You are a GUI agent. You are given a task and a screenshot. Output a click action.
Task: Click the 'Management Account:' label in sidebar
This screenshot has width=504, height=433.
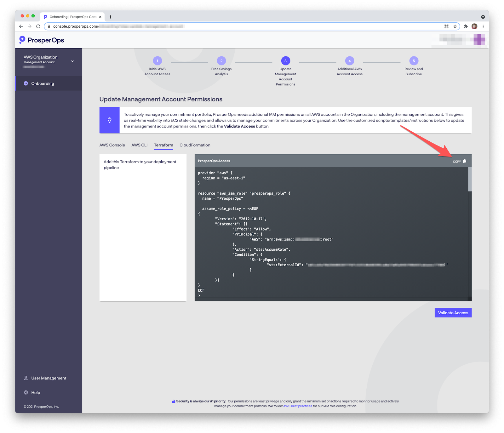(39, 62)
